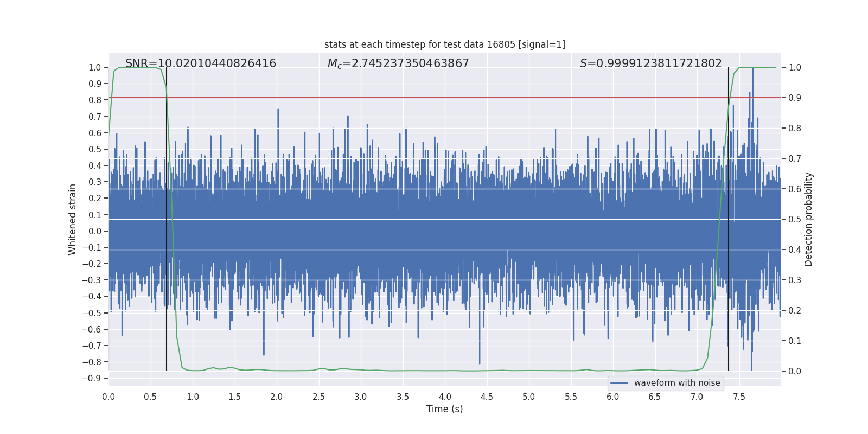
Task: Click the first black vertical marker line
Action: click(167, 219)
